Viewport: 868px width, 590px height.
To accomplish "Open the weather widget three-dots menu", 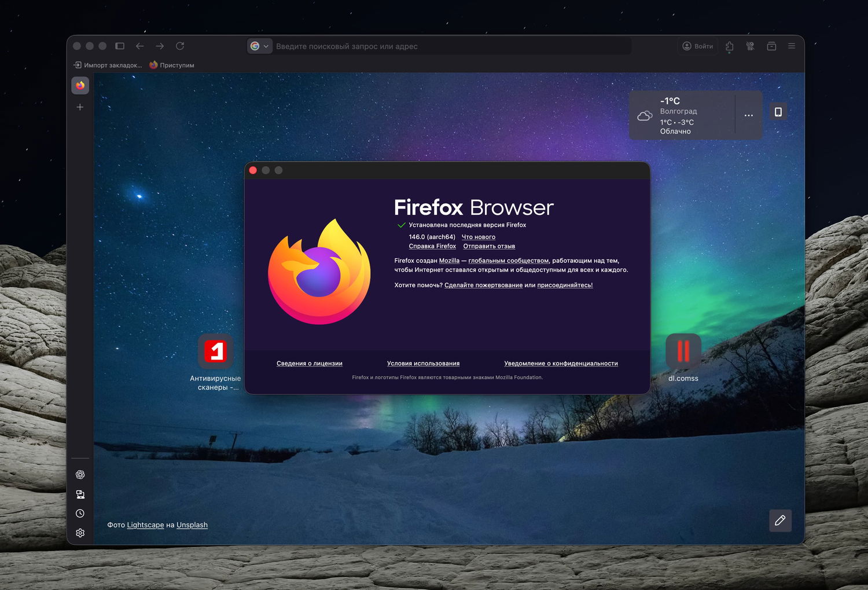I will pos(749,115).
